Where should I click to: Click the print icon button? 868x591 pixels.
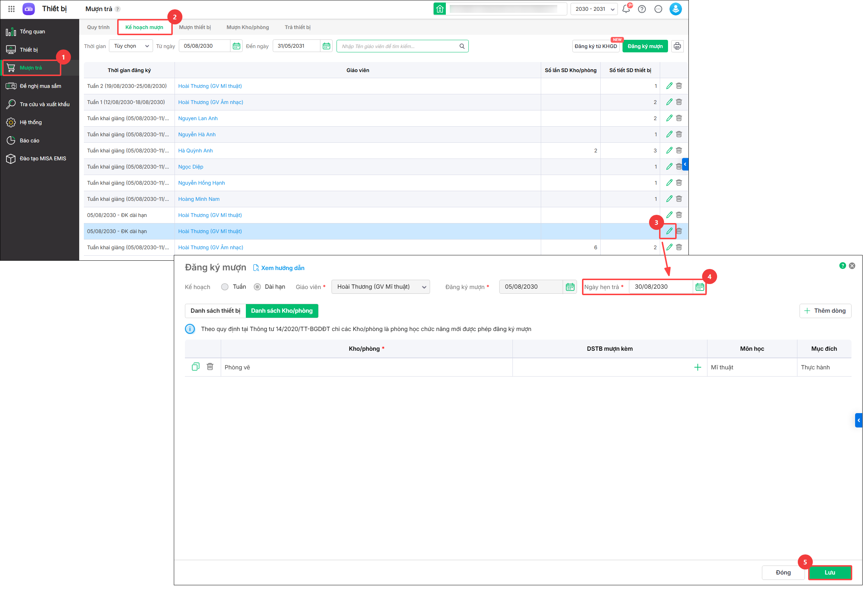[x=677, y=46]
